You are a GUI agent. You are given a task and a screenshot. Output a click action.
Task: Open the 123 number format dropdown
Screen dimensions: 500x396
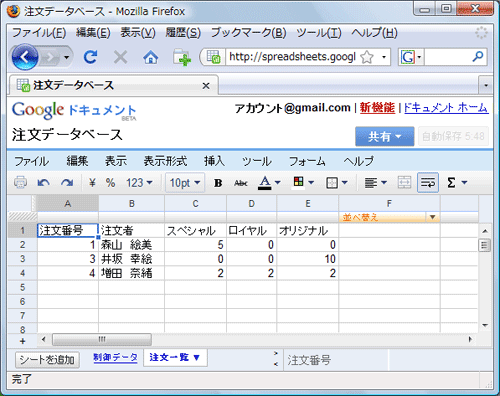tap(139, 183)
